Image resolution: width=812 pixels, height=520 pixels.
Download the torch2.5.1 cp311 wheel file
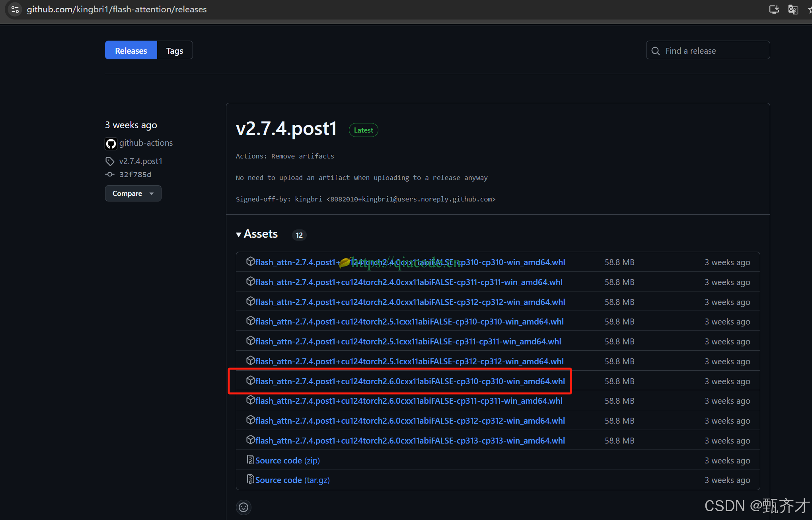408,342
